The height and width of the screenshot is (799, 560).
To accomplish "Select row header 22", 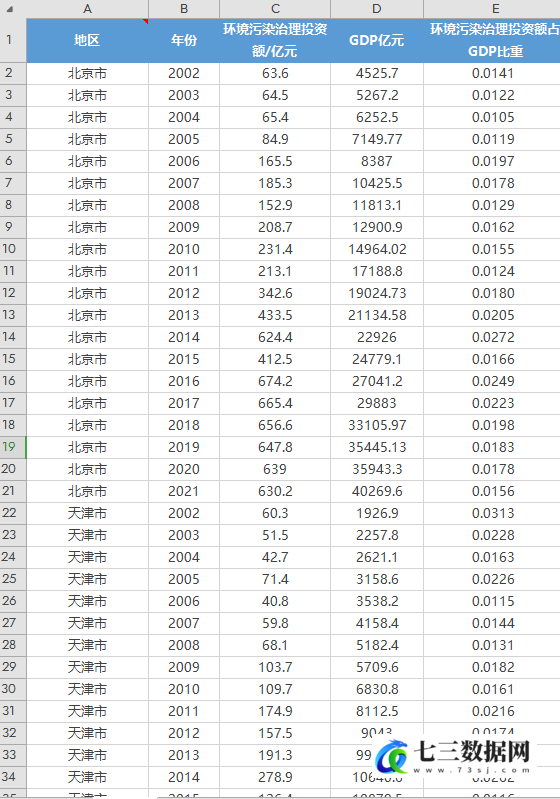I will [x=13, y=513].
